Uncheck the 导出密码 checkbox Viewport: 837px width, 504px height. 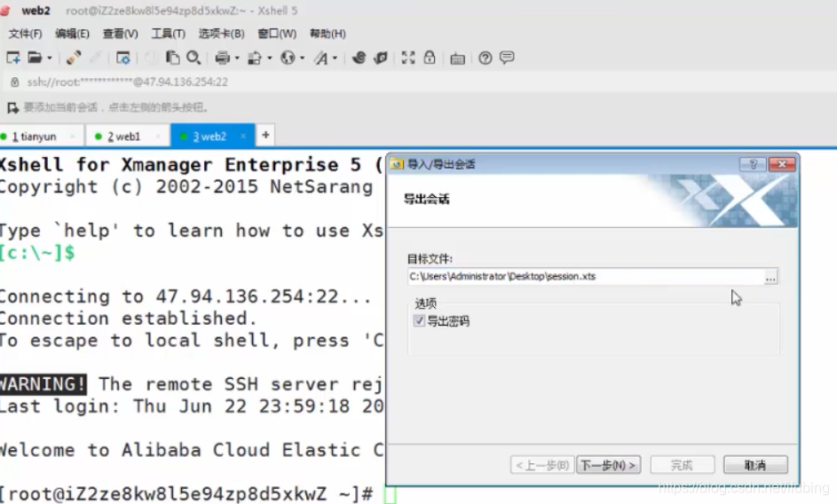420,321
